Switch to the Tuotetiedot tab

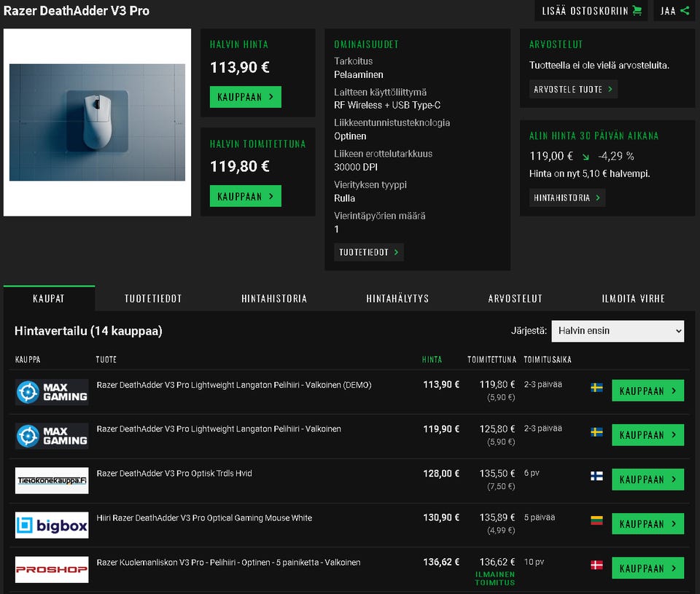tap(153, 298)
